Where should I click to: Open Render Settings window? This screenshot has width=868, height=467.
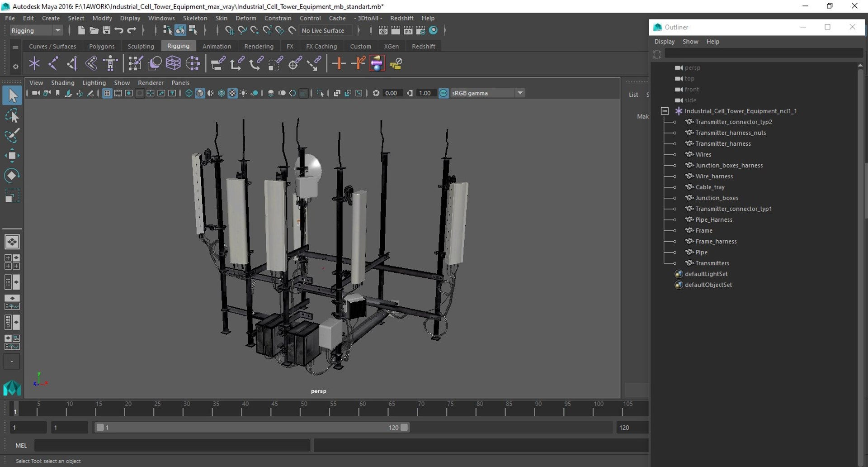point(421,30)
